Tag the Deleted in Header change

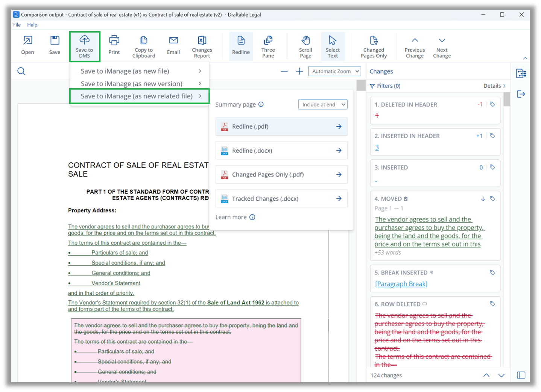point(492,104)
